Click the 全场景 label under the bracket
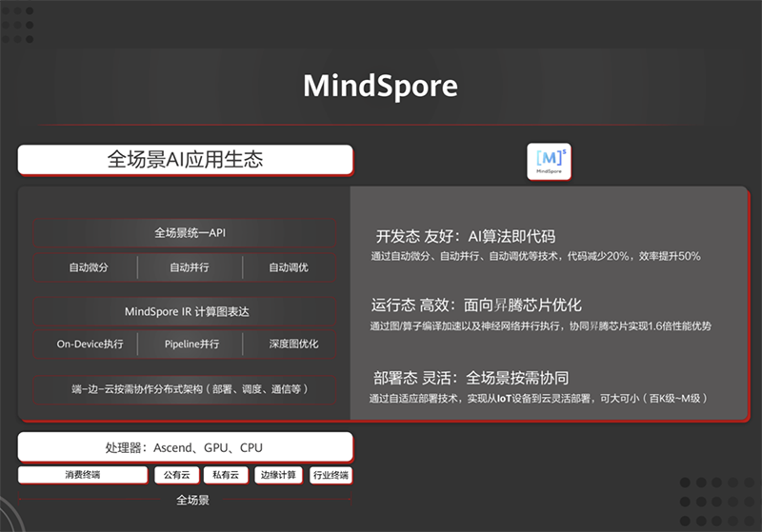The width and height of the screenshot is (762, 532). click(192, 500)
